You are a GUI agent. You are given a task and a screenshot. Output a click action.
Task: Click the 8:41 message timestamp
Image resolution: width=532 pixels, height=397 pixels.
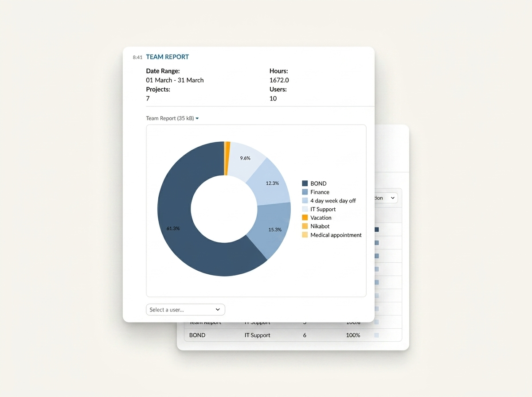[137, 57]
